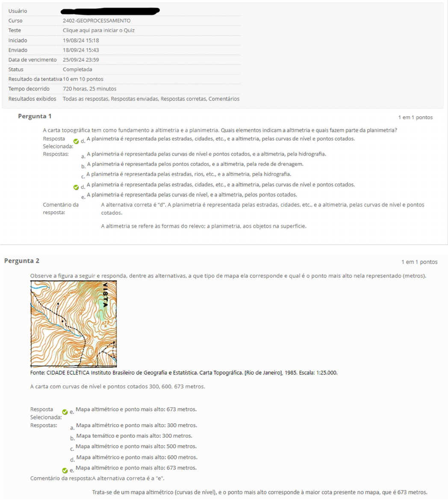
Task: Click 'Clique aqui para iniciar o Quiz' test title
Action: [99, 30]
